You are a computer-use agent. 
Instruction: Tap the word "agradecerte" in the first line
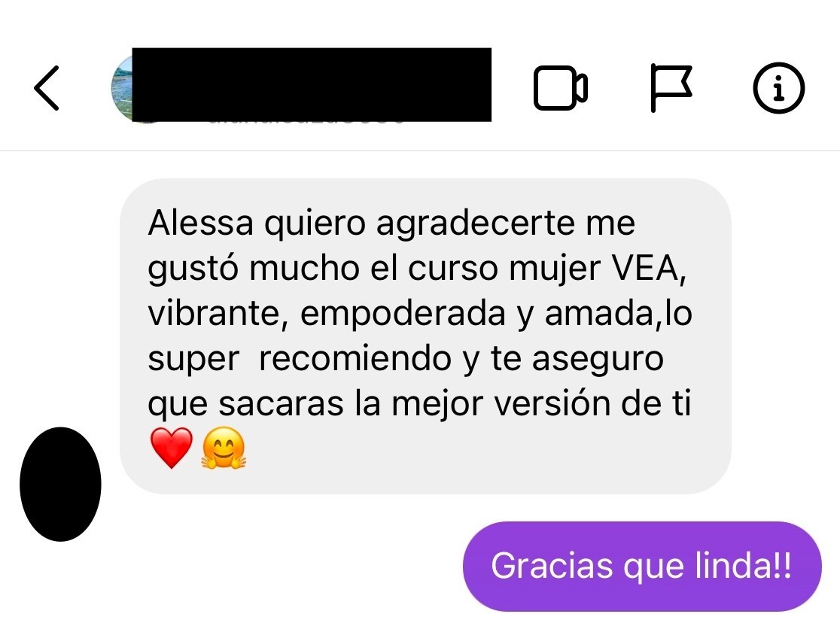tap(476, 224)
